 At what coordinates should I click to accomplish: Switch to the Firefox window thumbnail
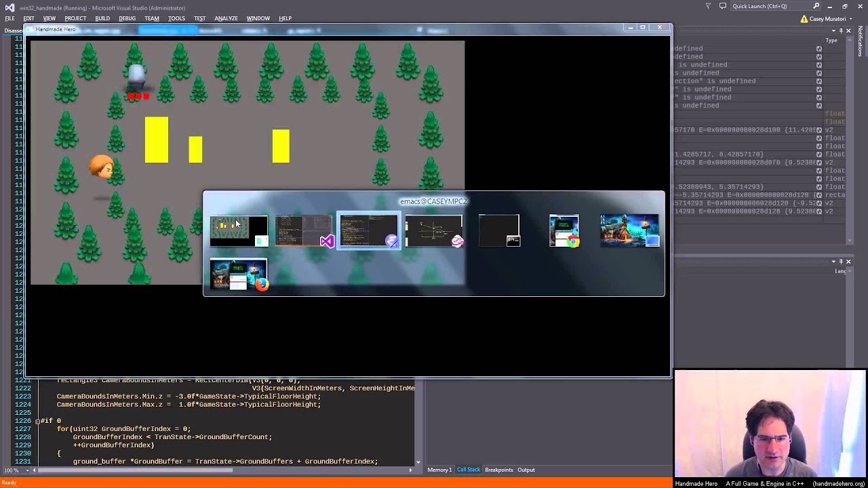coord(239,274)
